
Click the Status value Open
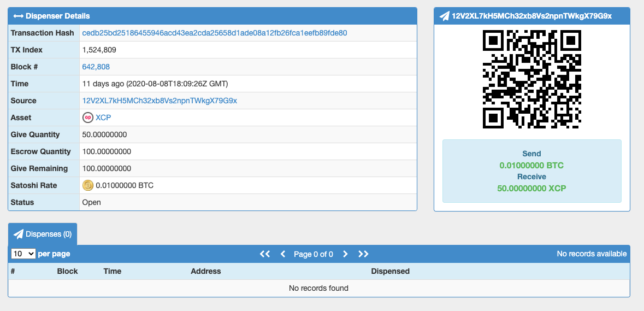point(92,203)
